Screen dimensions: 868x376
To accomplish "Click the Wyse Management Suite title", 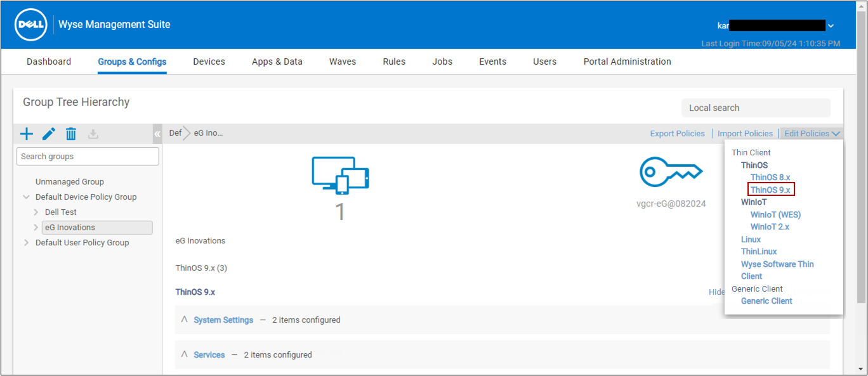I will (x=114, y=25).
